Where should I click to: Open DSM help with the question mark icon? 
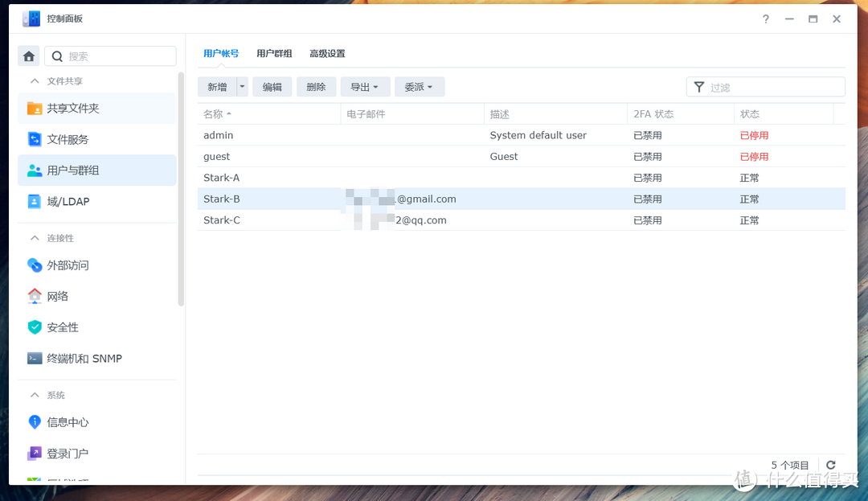click(x=765, y=18)
